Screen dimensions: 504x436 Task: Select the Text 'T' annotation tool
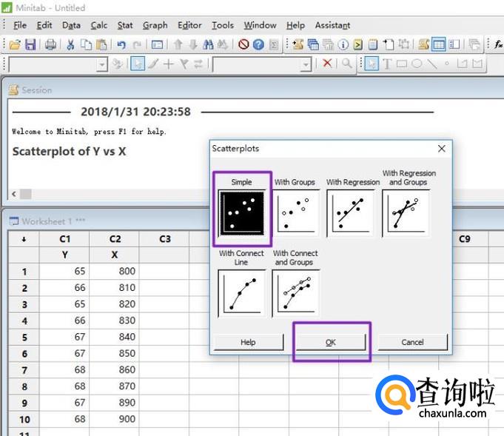tap(387, 64)
